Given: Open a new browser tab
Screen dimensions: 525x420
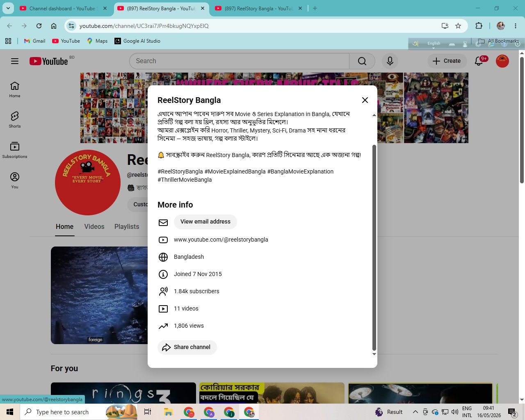Looking at the screenshot, I should coord(315,8).
